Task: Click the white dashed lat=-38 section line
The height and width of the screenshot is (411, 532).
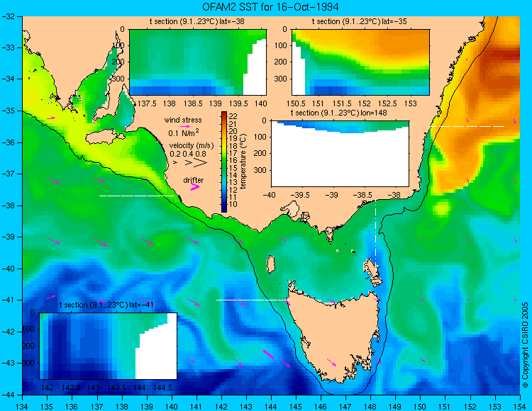Action: [136, 196]
